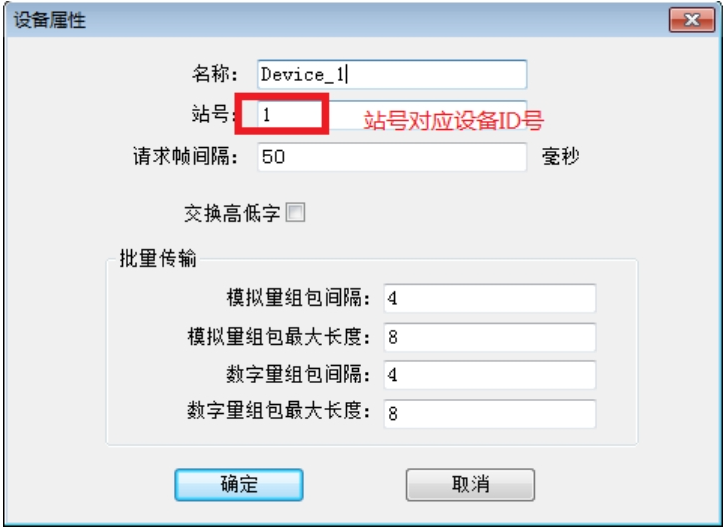Click the 设备属性 title bar text
The width and height of the screenshot is (723, 528).
[x=49, y=21]
